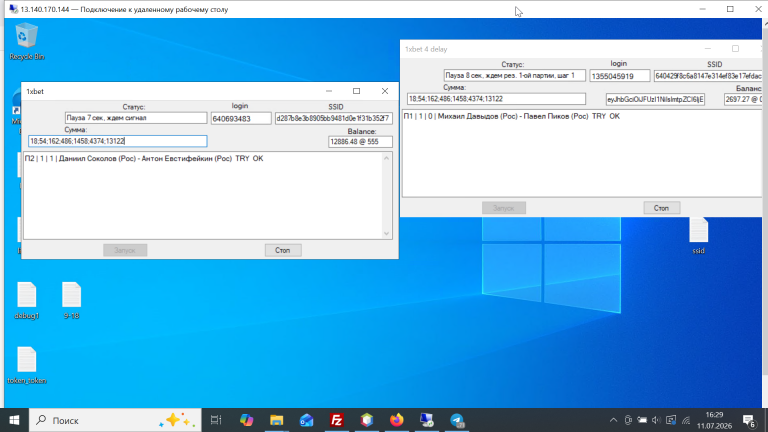Open FileZilla from the taskbar
Screen dimensions: 768x432
(x=336, y=420)
